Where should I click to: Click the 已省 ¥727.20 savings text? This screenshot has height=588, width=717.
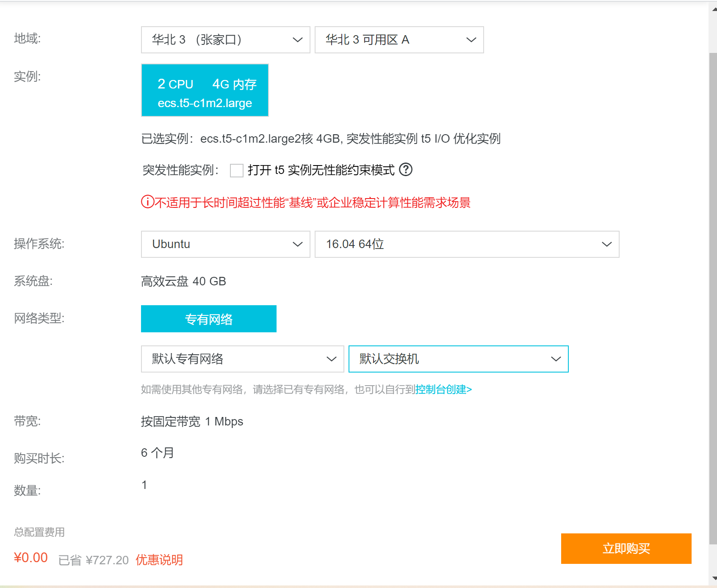coord(93,560)
